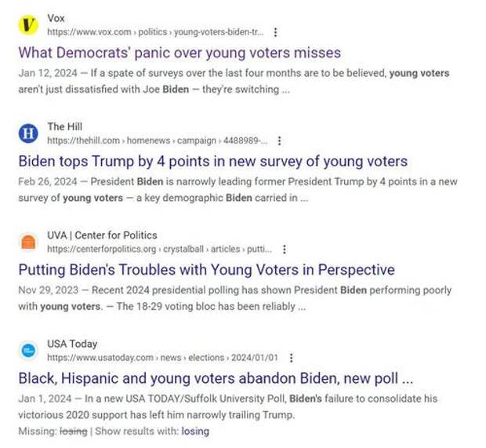Click the centerforpolitics.org breadcrumb URL
Viewport: 486px width, 448px height.
(x=159, y=249)
